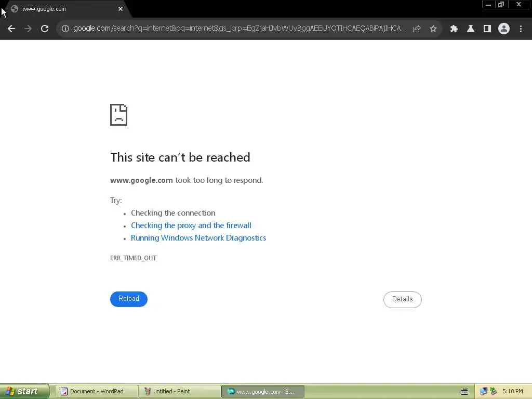
Task: Open the Chrome Labs flask icon
Action: (x=471, y=29)
